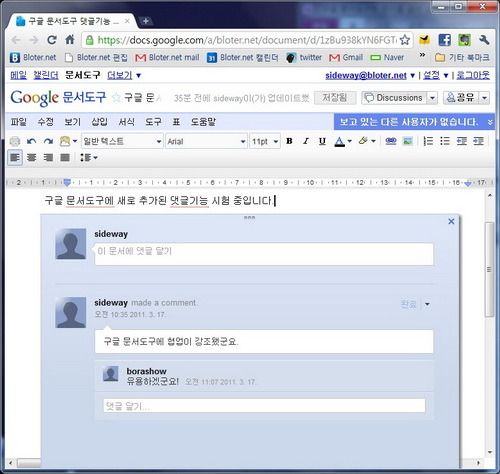Justify the text
The height and width of the screenshot is (474, 500).
[x=65, y=157]
